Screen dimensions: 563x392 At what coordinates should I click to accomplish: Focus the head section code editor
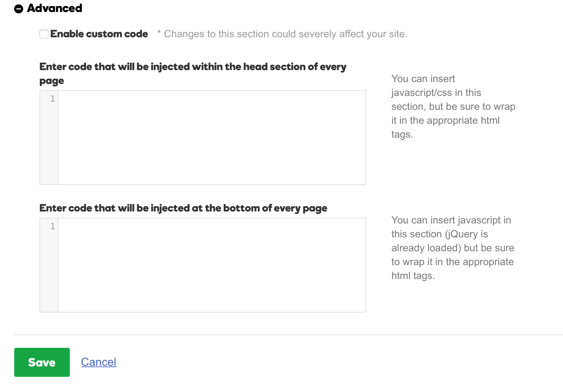tap(212, 138)
